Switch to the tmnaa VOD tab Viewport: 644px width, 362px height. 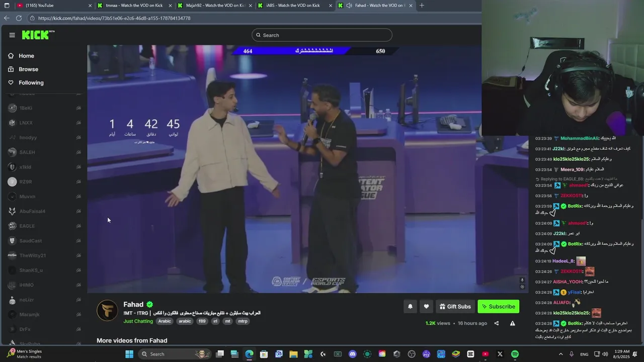(134, 6)
